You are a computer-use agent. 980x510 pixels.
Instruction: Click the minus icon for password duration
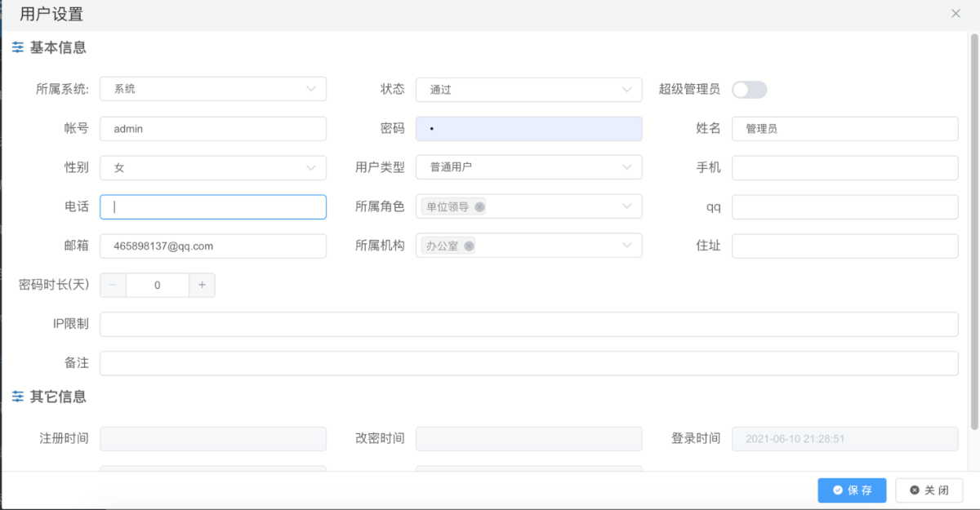113,285
